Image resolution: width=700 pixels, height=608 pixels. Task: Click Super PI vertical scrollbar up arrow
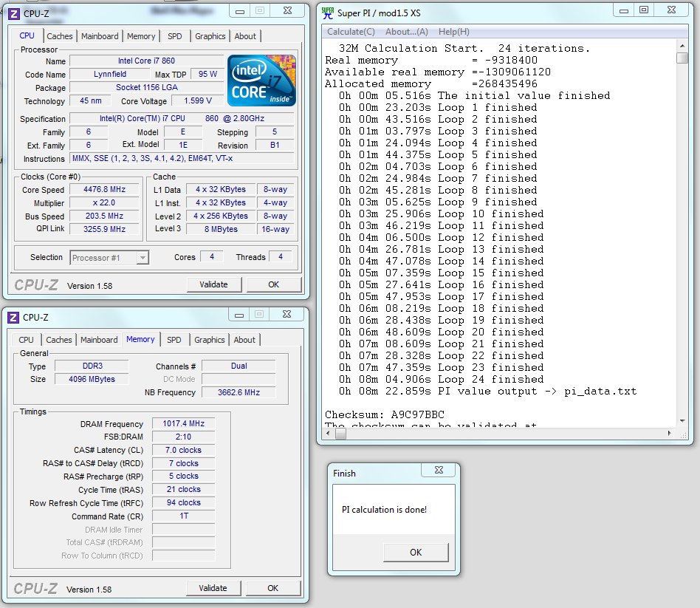coord(682,46)
